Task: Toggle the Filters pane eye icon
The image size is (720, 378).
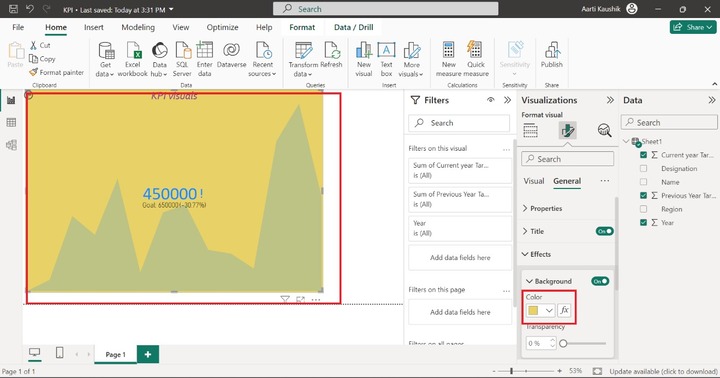Action: pyautogui.click(x=490, y=100)
